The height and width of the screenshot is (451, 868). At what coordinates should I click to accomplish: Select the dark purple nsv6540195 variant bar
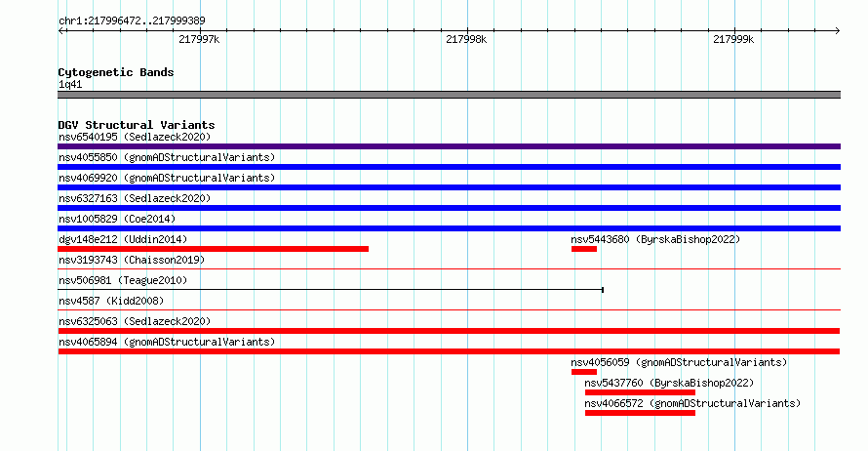point(449,146)
